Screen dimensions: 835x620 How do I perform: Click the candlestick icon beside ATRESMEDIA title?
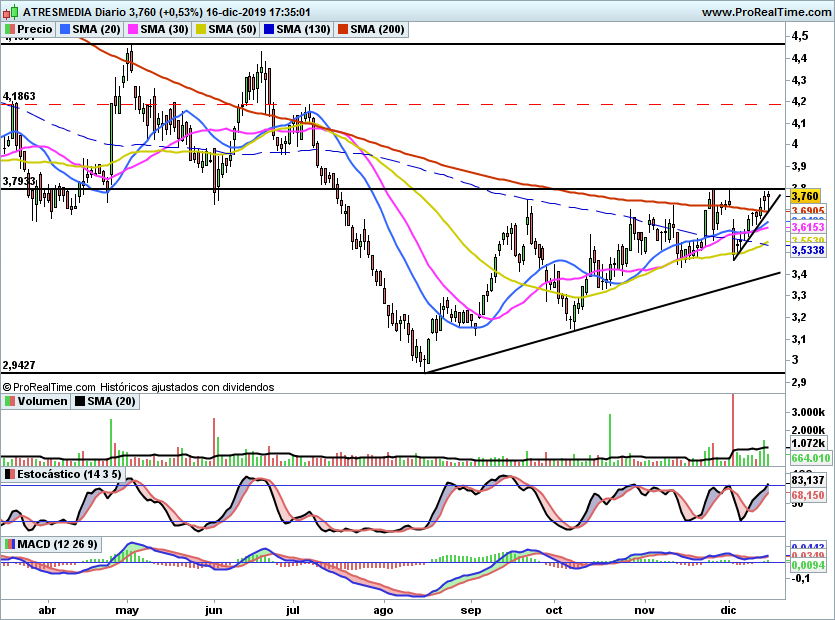11,11
